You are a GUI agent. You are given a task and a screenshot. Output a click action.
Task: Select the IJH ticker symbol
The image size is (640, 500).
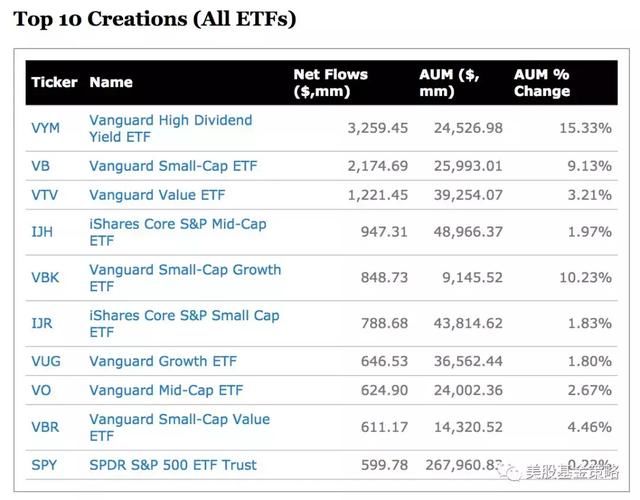[x=42, y=232]
